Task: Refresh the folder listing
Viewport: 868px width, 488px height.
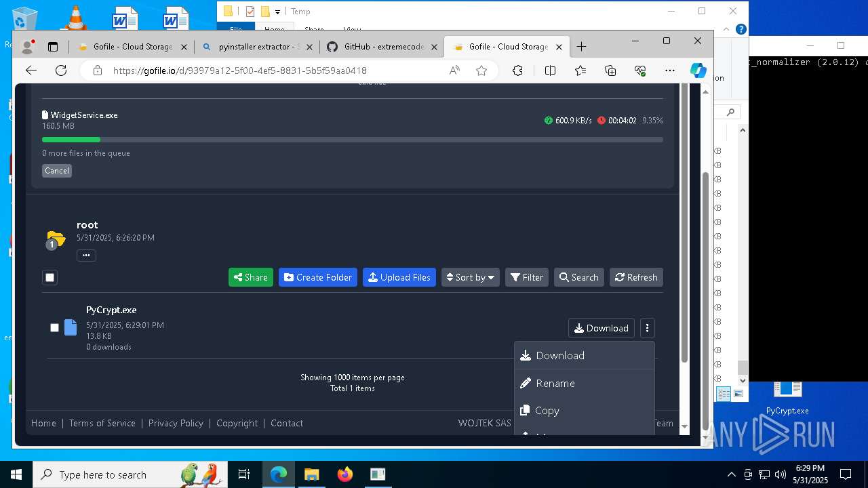Action: point(636,277)
